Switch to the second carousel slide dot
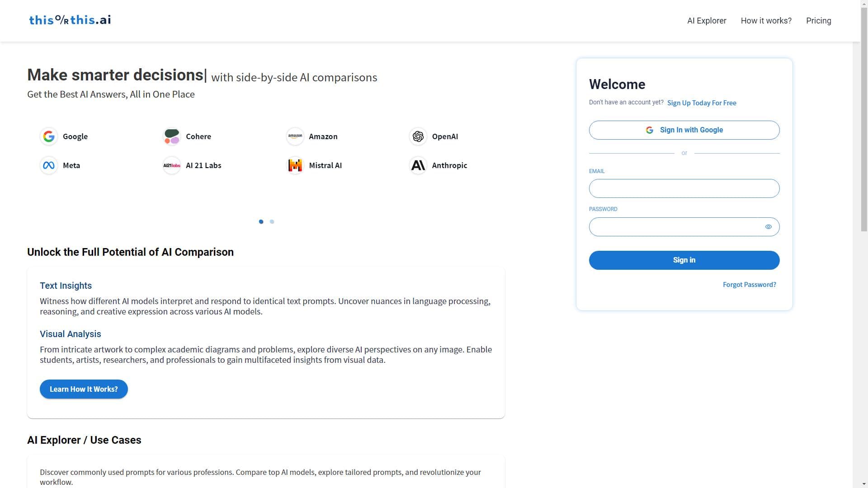The height and width of the screenshot is (488, 868). (x=272, y=221)
